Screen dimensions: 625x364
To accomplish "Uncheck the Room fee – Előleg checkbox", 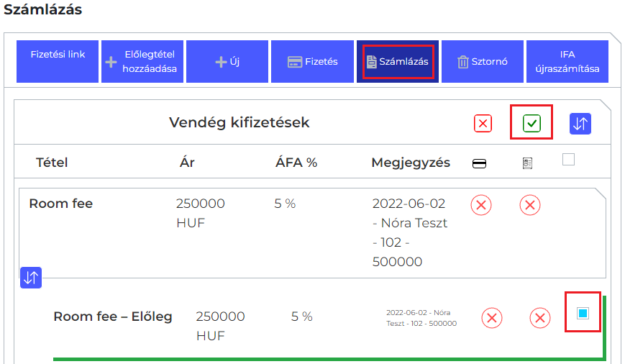I will (x=583, y=313).
